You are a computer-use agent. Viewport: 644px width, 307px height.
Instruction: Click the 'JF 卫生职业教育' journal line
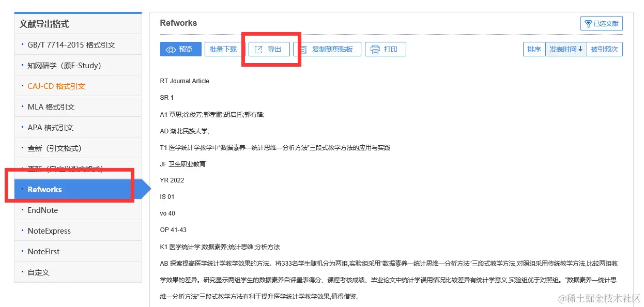click(x=183, y=164)
